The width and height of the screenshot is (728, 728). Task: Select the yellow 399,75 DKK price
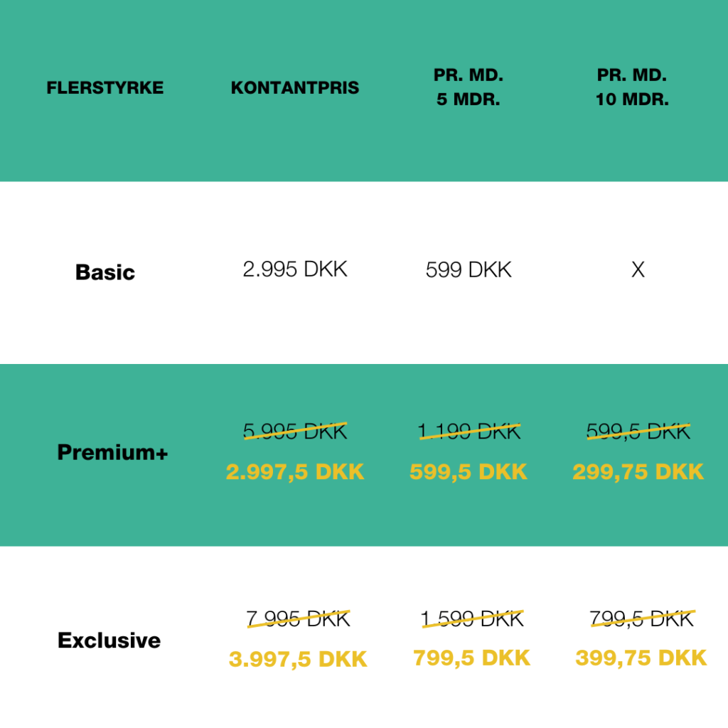(x=641, y=658)
